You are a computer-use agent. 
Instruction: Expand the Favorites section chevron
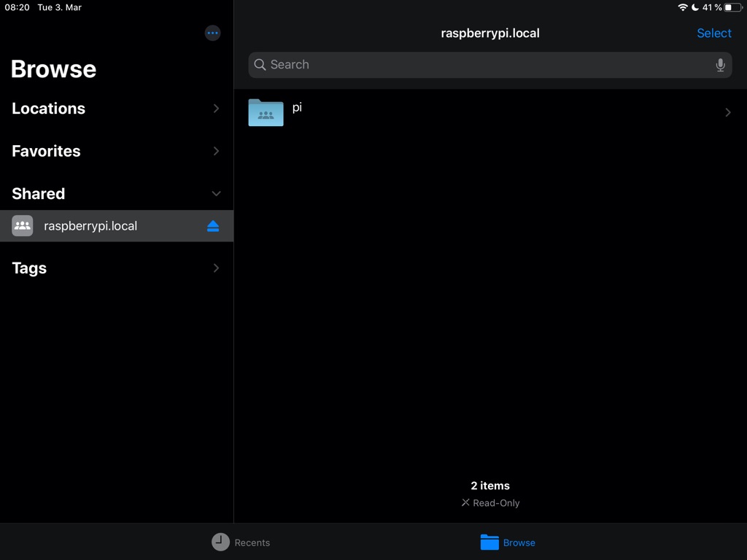tap(216, 151)
